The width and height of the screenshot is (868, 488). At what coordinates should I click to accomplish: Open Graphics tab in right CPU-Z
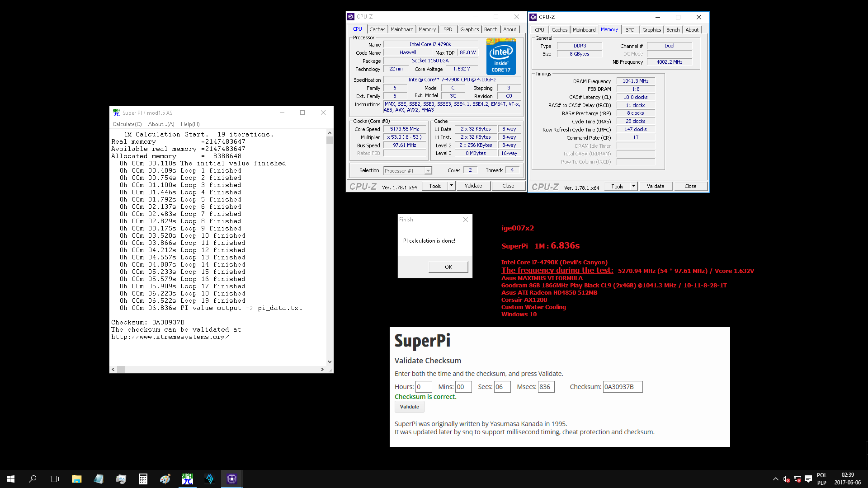pyautogui.click(x=651, y=30)
